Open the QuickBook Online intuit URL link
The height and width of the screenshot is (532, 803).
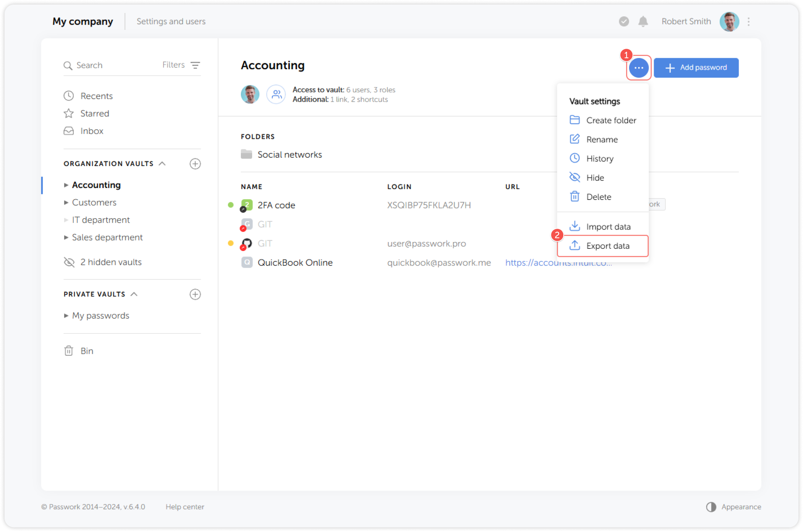click(558, 263)
